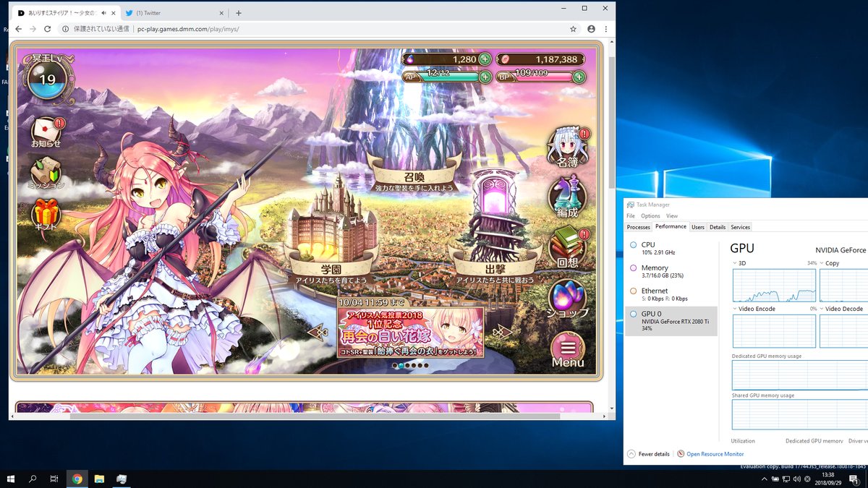Open Chrome's three-dot menu
868x488 pixels.
[606, 29]
